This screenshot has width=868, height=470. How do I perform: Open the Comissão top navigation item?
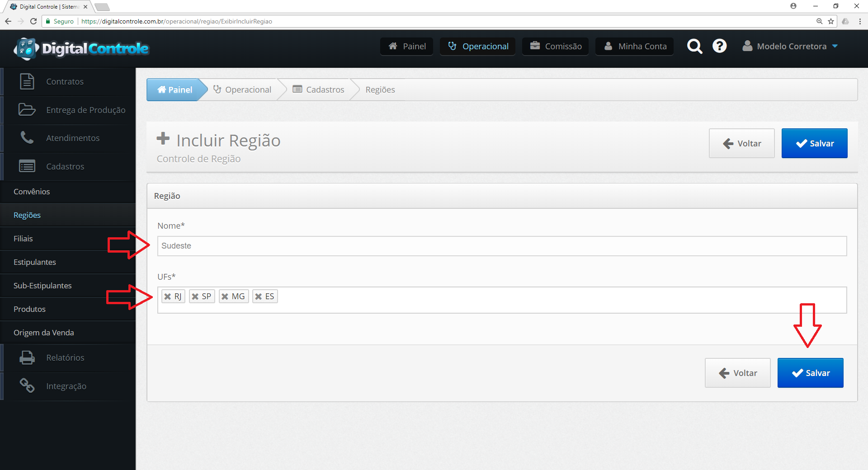coord(556,46)
